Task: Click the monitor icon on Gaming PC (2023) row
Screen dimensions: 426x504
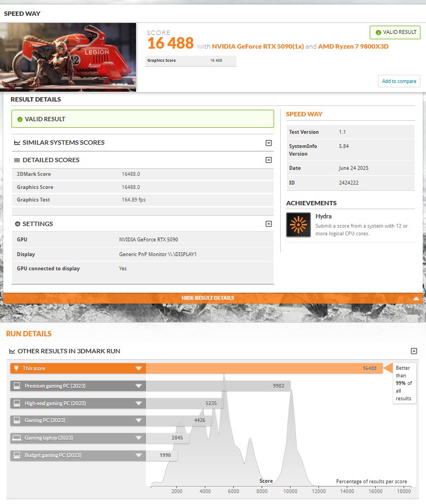Action: (x=17, y=420)
